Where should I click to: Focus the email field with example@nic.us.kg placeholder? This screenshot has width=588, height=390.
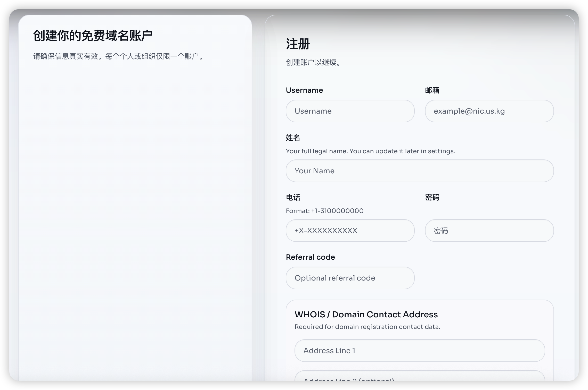pyautogui.click(x=489, y=111)
